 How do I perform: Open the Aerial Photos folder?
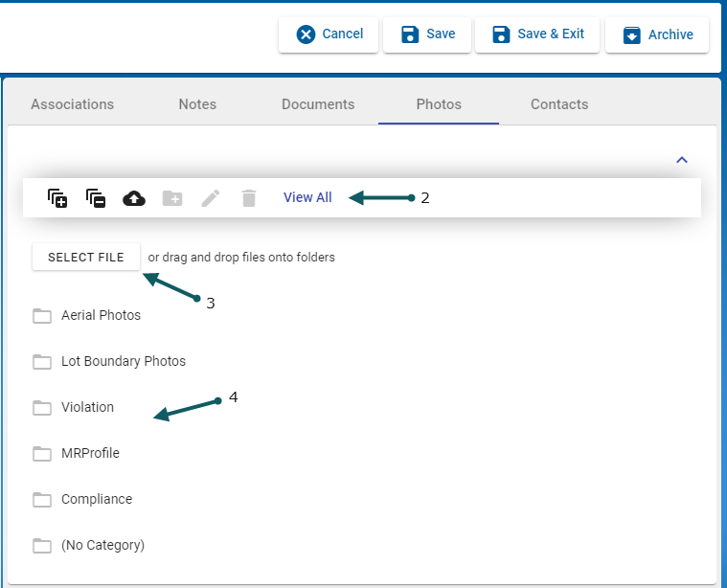[x=101, y=315]
